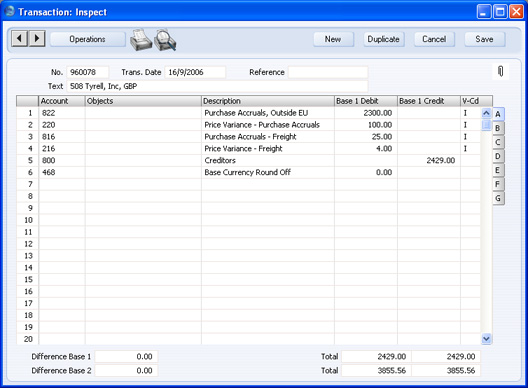Click the Account column header
This screenshot has width=528, height=388.
click(62, 101)
